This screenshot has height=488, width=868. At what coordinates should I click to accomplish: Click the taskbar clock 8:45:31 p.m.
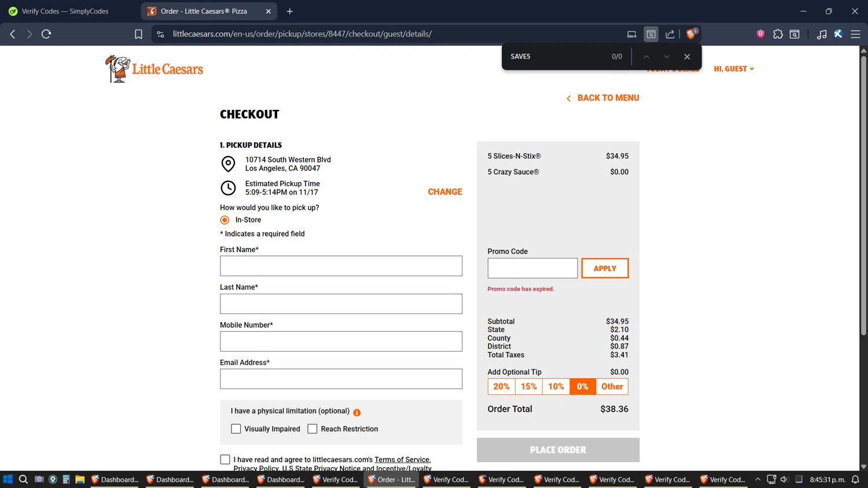tap(827, 479)
